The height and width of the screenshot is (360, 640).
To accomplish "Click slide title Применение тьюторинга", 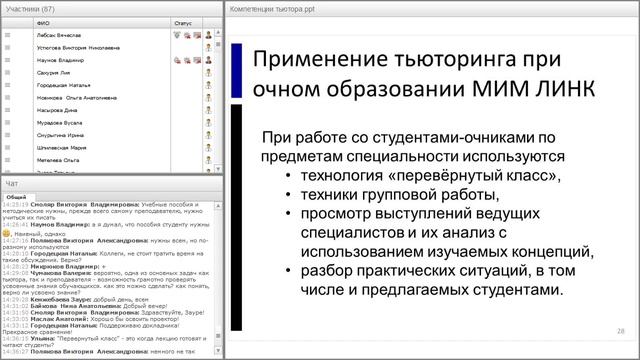I will click(x=424, y=74).
